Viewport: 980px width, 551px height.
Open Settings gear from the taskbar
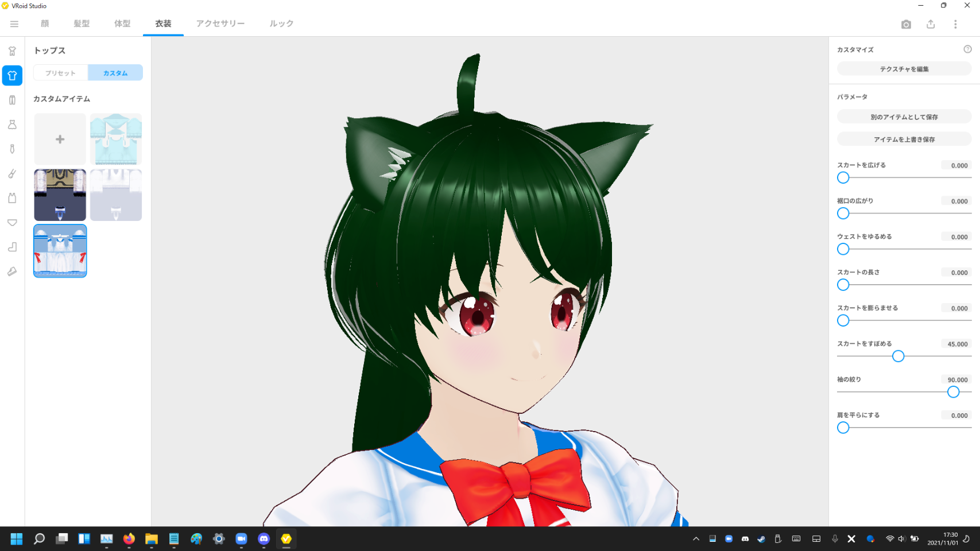click(x=219, y=539)
